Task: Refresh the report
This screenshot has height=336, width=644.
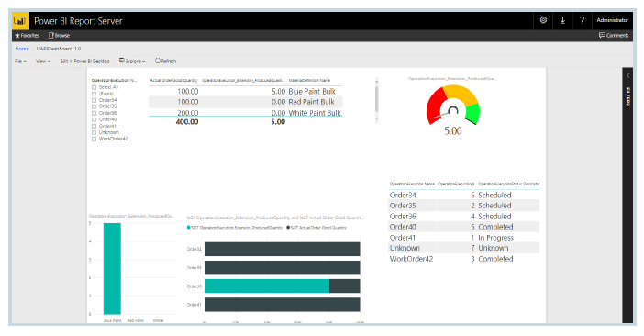Action: click(165, 61)
